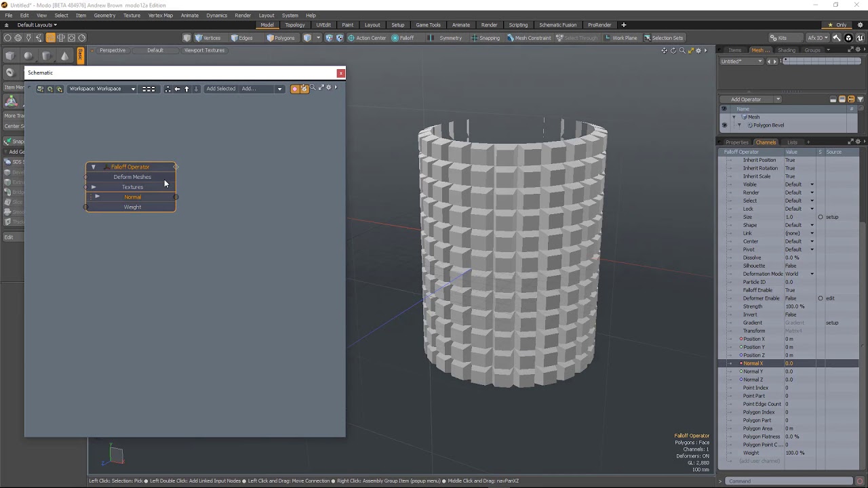Screen dimensions: 868x488
Task: Toggle Polygon Bevel visibility eye
Action: [724, 125]
